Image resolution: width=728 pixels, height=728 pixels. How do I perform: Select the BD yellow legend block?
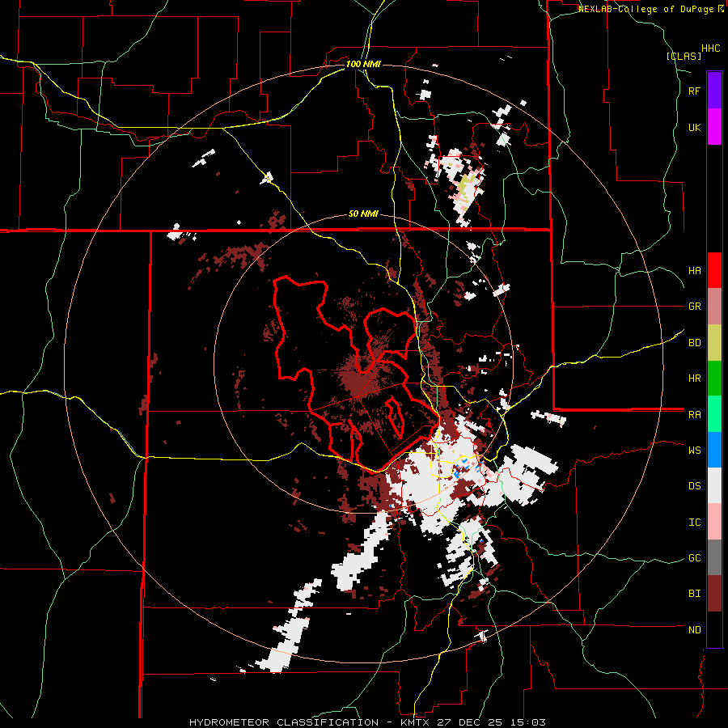click(714, 343)
